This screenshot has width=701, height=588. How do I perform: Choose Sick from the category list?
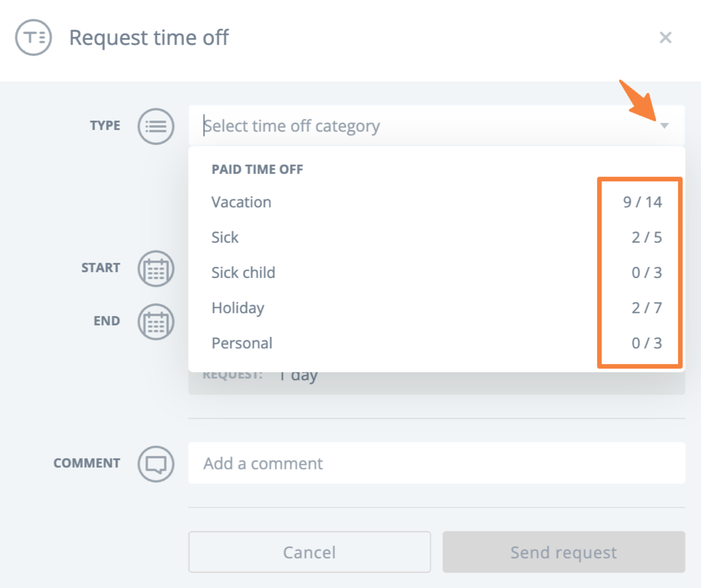click(x=225, y=237)
